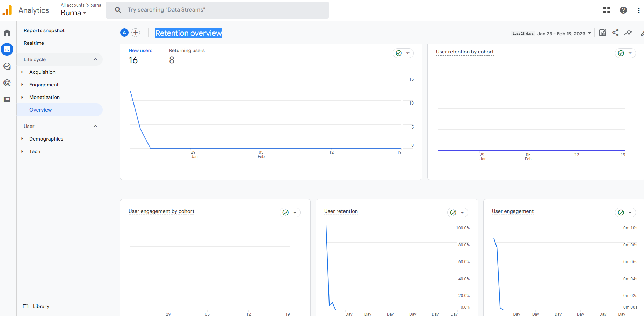Open the Library link
Image resolution: width=644 pixels, height=316 pixels.
point(41,306)
